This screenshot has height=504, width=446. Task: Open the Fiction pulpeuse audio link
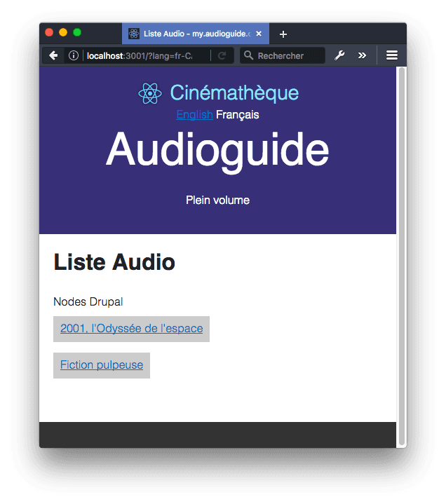point(102,365)
